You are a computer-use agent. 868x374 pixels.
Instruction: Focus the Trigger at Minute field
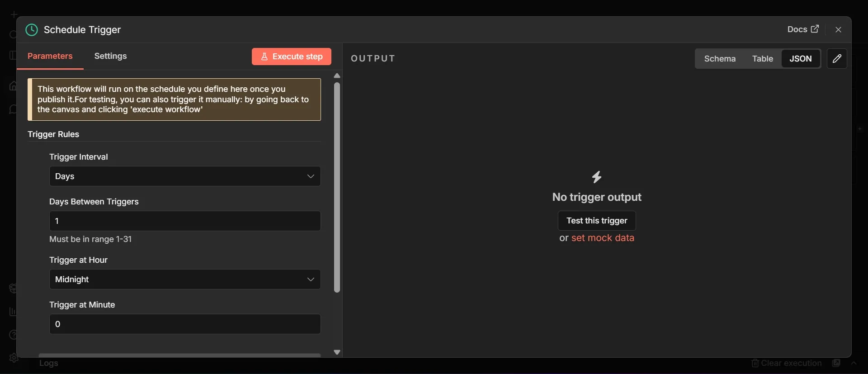(x=185, y=324)
